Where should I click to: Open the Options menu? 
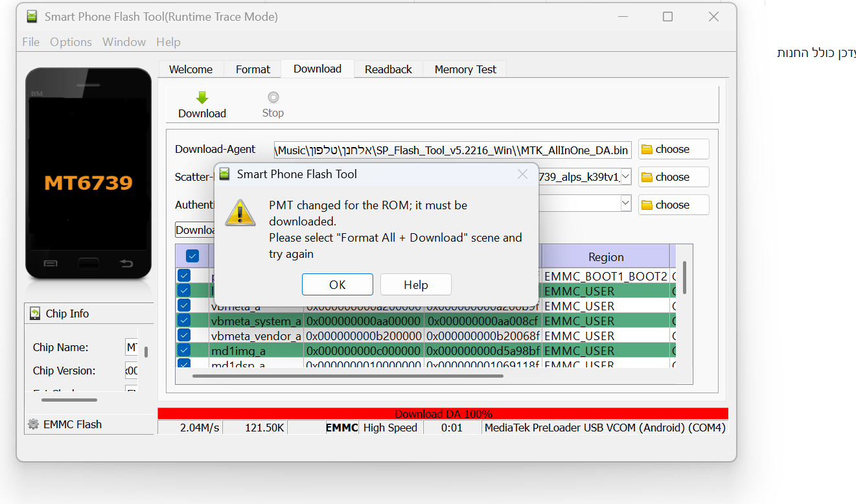click(x=71, y=42)
